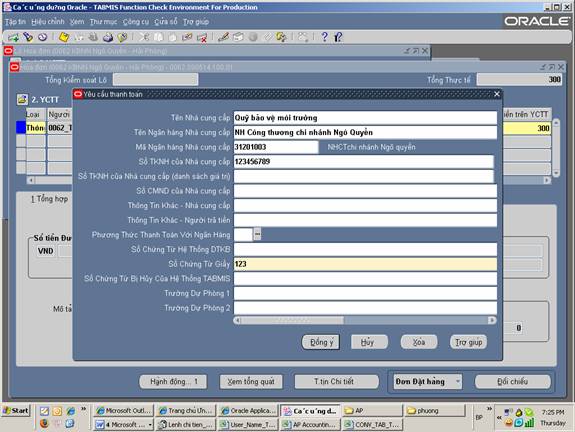Click the Internet Explorer quick launch icon
Screen dimensions: 575x432
[x=70, y=411]
